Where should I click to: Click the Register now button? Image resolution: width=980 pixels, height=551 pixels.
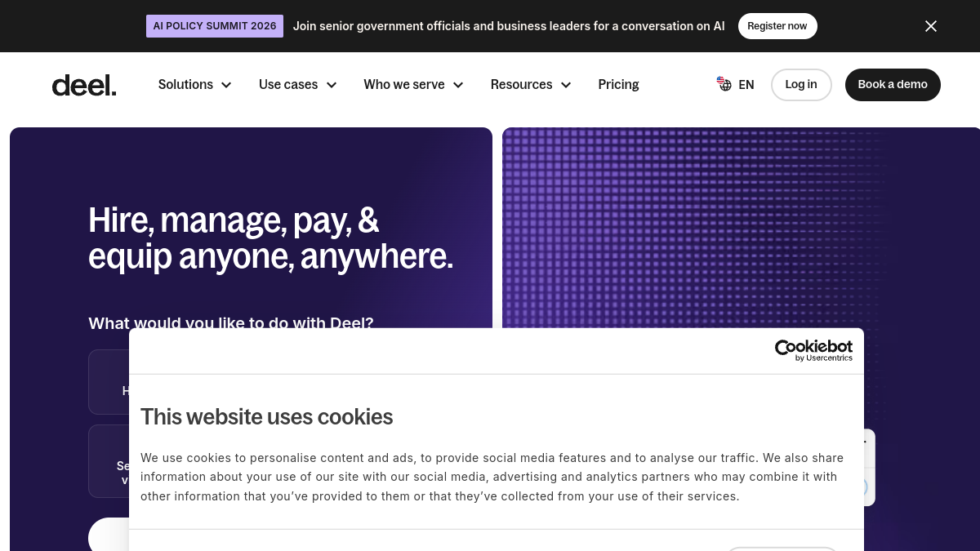777,26
